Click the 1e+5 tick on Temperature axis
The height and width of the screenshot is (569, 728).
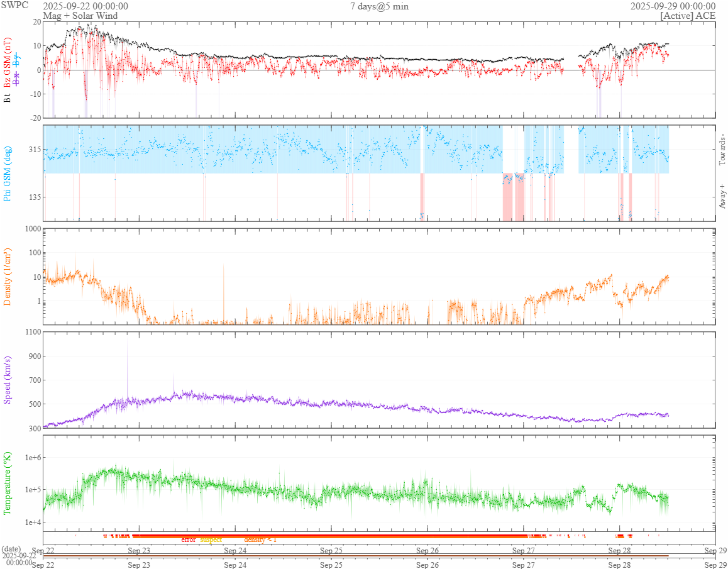coord(32,490)
